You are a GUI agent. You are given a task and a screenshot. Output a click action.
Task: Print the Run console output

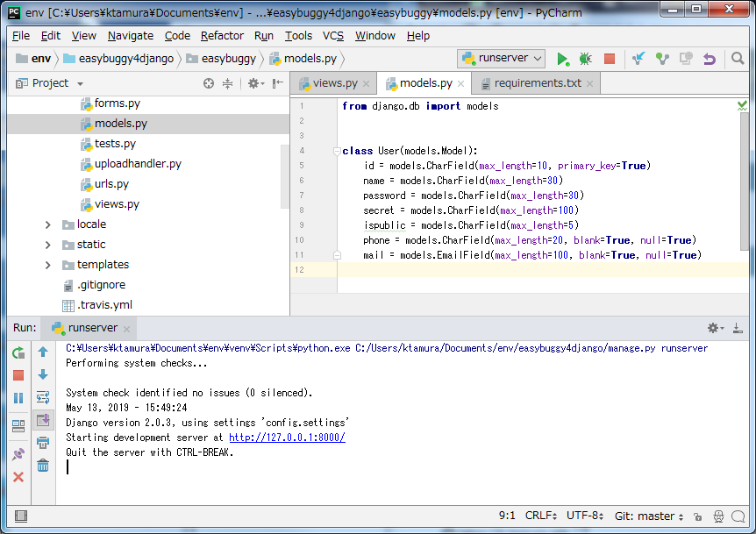(x=43, y=443)
